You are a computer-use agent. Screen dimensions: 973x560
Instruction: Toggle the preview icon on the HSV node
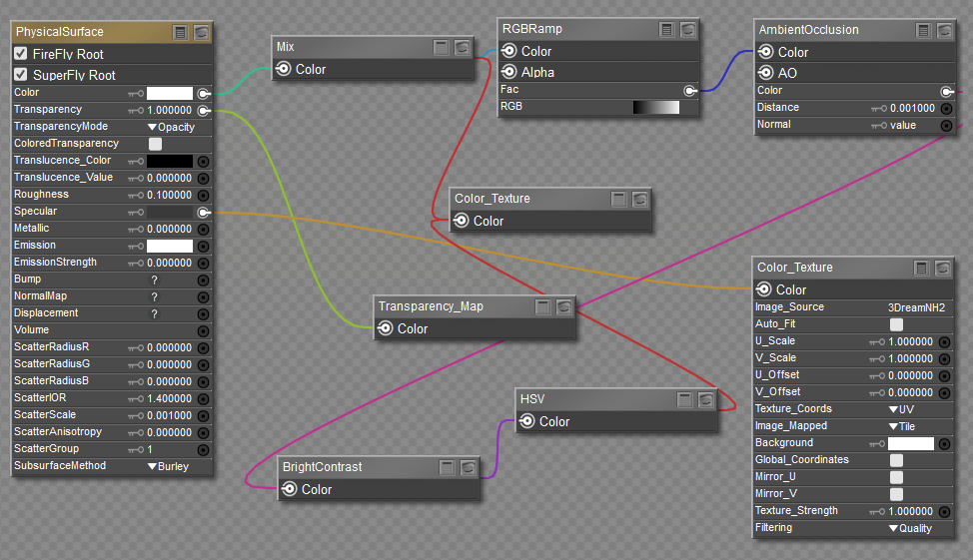pyautogui.click(x=705, y=399)
